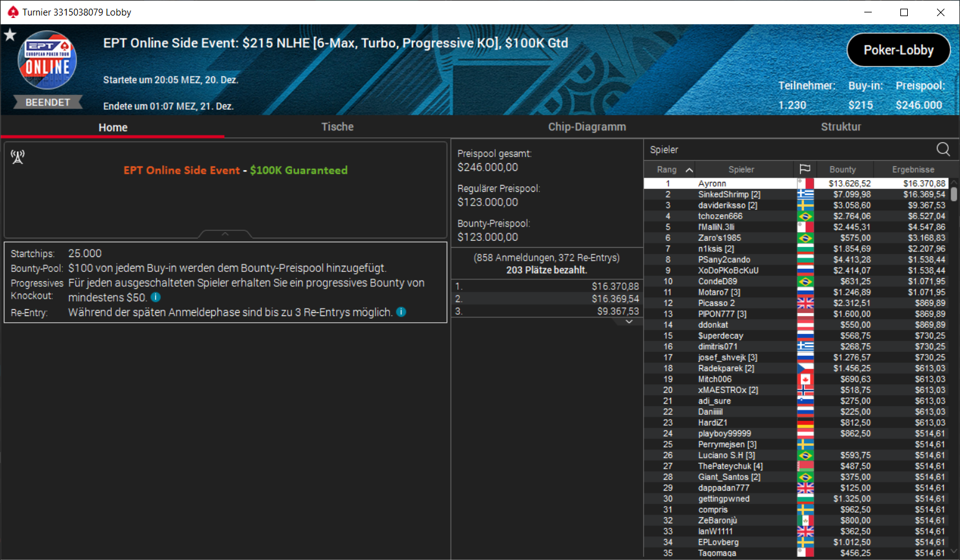The height and width of the screenshot is (560, 960).
Task: Click the flag next to Mitch006
Action: tap(805, 379)
